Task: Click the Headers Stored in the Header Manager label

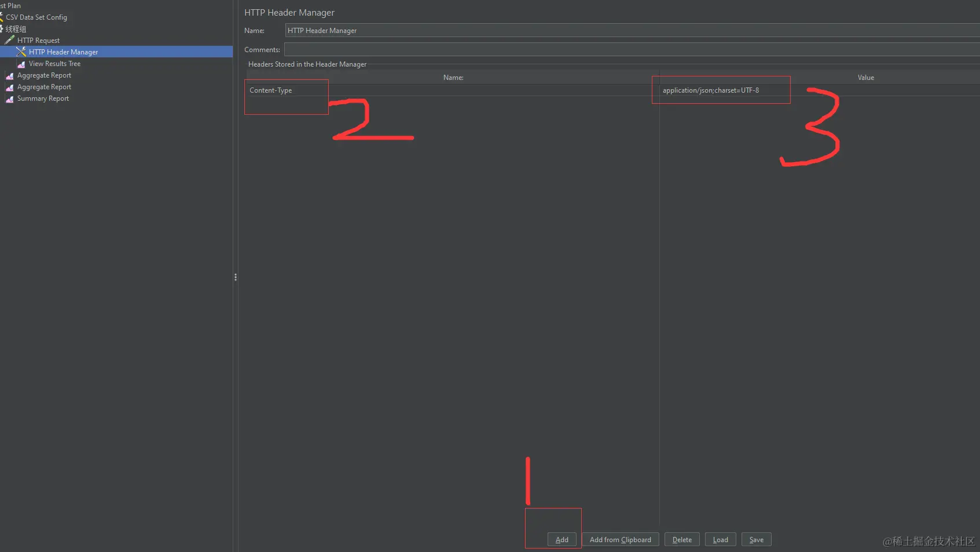Action: pyautogui.click(x=307, y=64)
